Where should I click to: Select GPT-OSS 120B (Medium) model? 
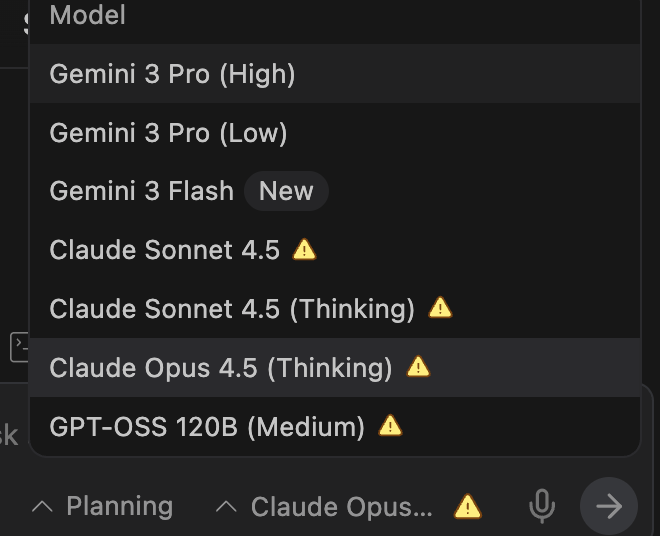coord(207,427)
